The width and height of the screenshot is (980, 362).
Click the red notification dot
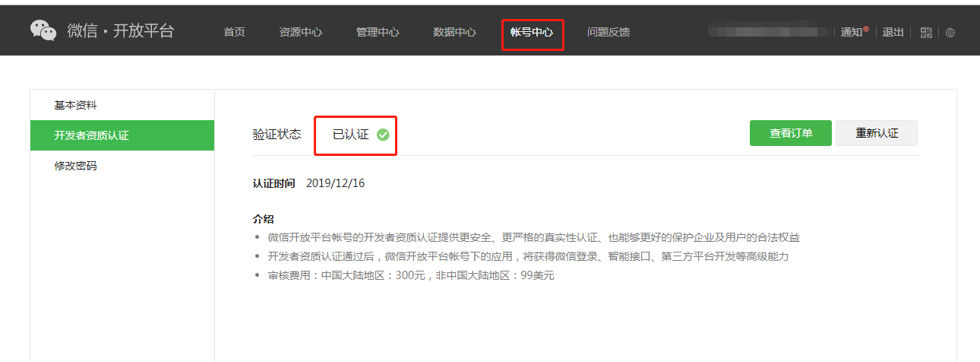point(866,28)
